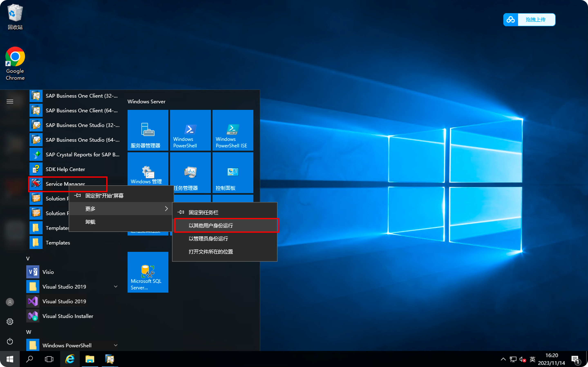Launch Visual Studio 2019 application
The height and width of the screenshot is (367, 588).
(73, 301)
